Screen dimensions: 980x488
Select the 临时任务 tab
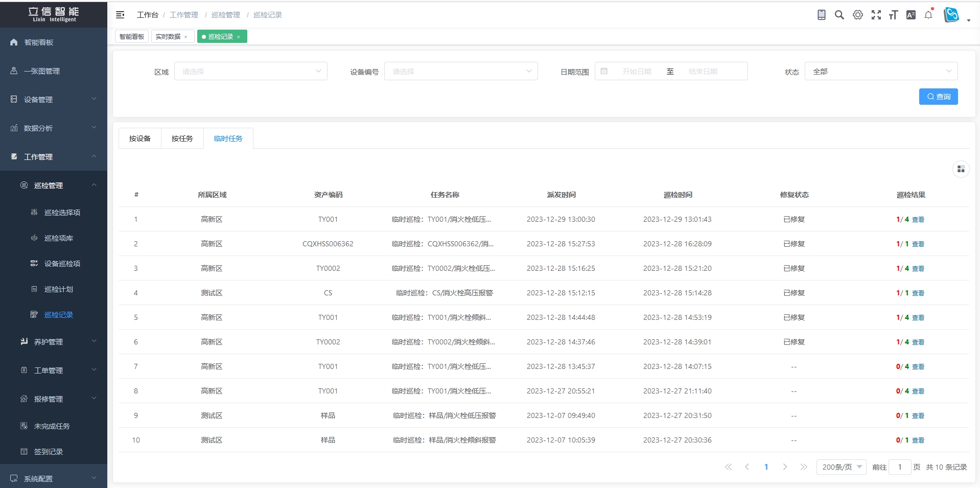click(228, 138)
